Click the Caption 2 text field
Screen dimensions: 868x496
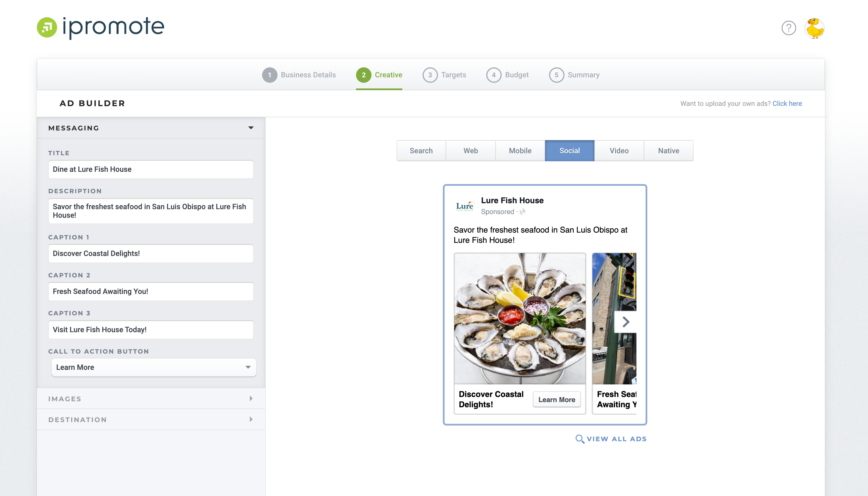[x=151, y=291]
